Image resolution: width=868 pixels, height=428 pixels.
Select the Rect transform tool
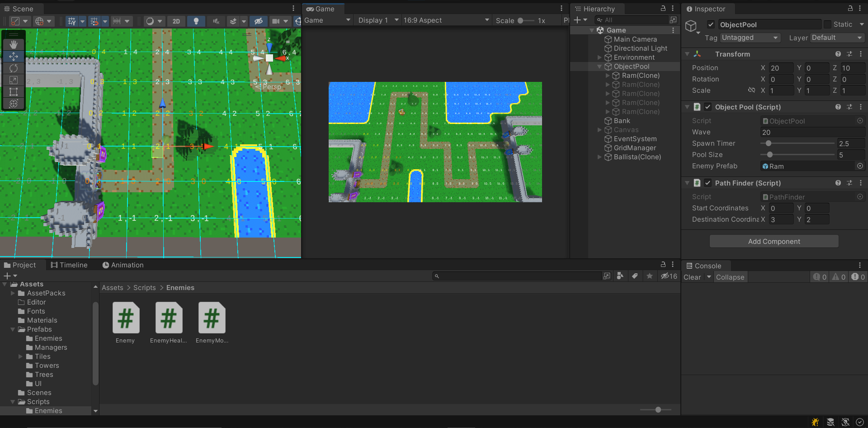pyautogui.click(x=14, y=91)
